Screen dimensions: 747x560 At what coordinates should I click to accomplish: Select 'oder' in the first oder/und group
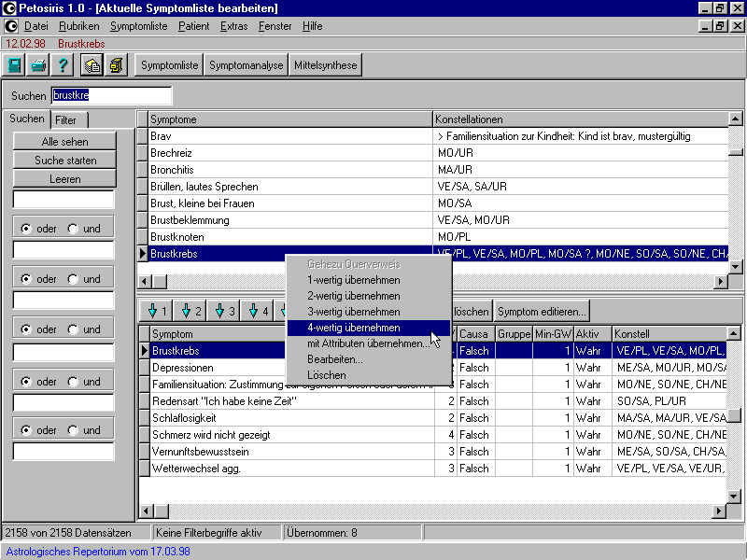pos(26,229)
